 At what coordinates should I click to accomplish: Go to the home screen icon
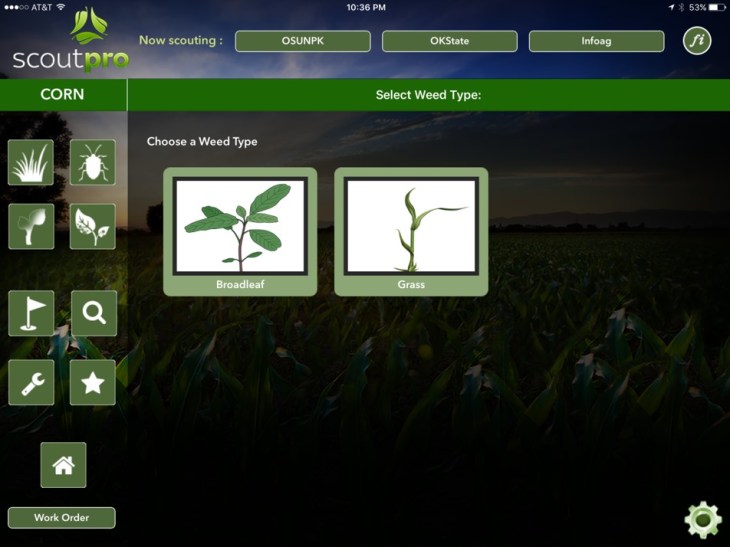tap(63, 465)
